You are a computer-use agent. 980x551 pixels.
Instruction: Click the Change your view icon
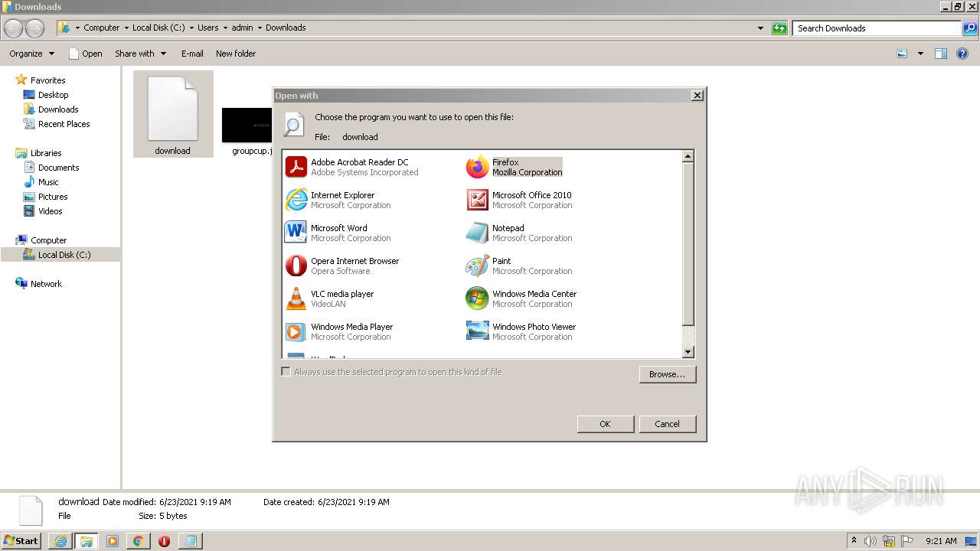[902, 54]
